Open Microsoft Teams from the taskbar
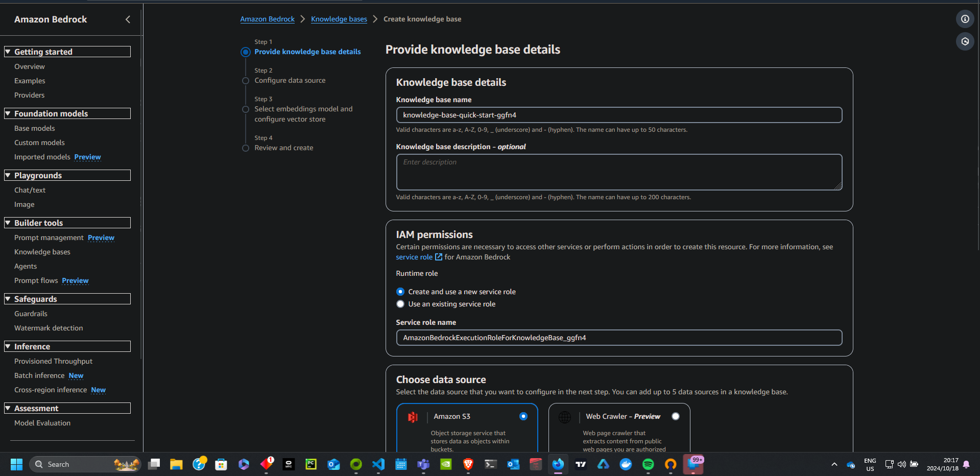 [x=423, y=464]
